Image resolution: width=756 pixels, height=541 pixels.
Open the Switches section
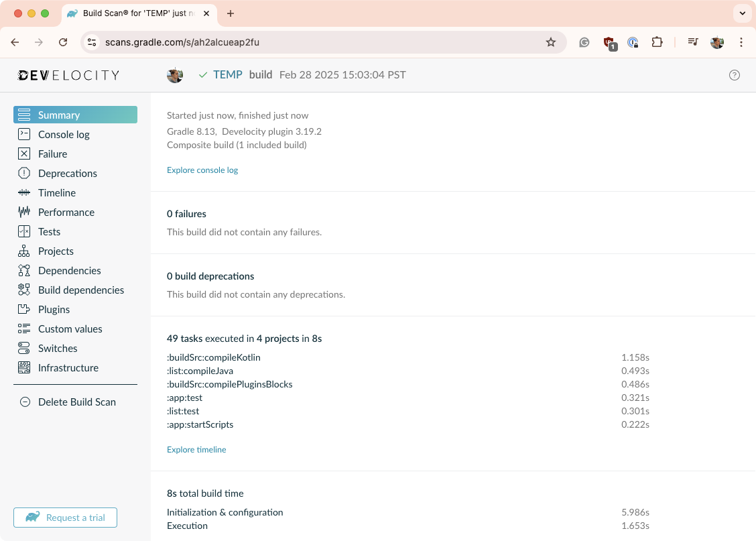click(x=58, y=348)
